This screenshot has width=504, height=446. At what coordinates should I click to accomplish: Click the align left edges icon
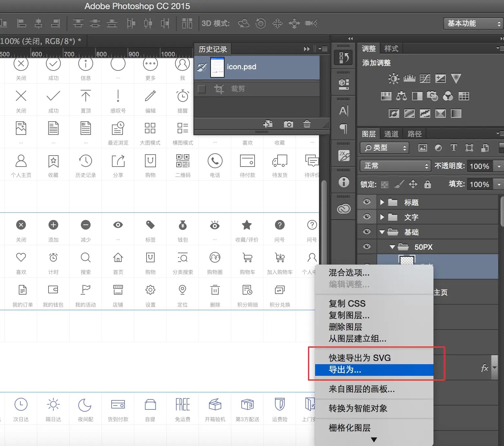pos(21,23)
